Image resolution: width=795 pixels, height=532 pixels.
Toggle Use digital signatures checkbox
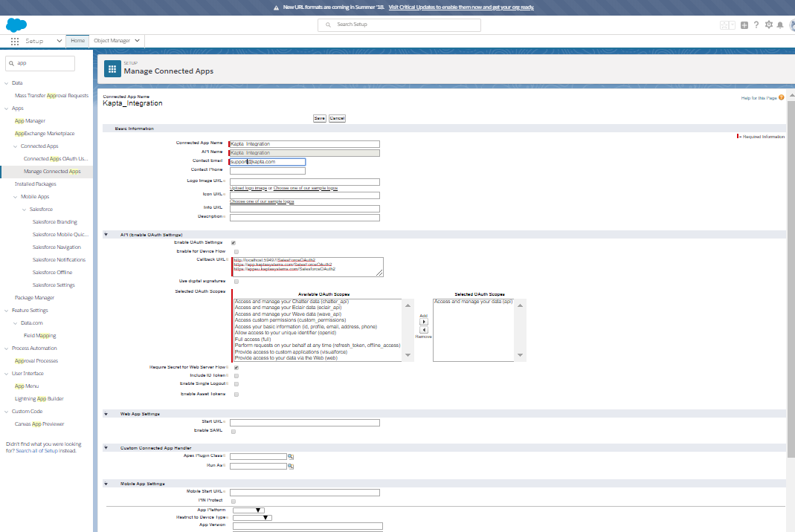(236, 281)
